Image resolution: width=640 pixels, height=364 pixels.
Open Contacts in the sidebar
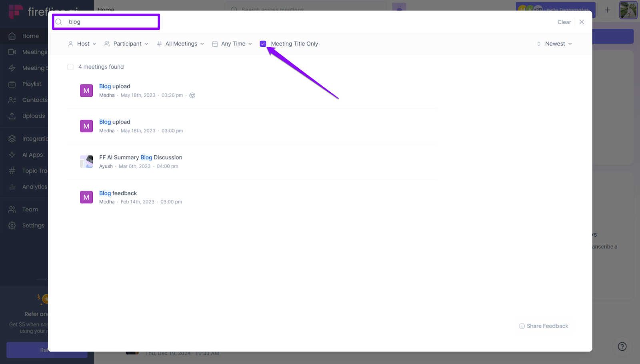point(35,100)
